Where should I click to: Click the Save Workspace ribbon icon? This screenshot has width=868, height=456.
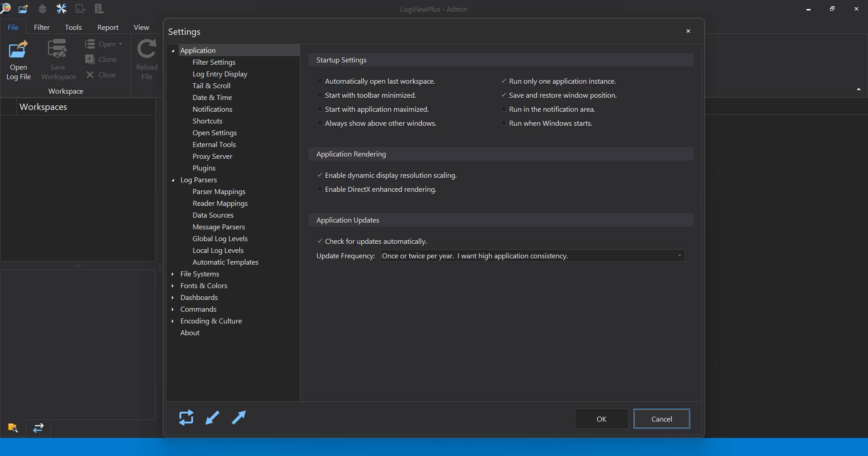coord(57,49)
